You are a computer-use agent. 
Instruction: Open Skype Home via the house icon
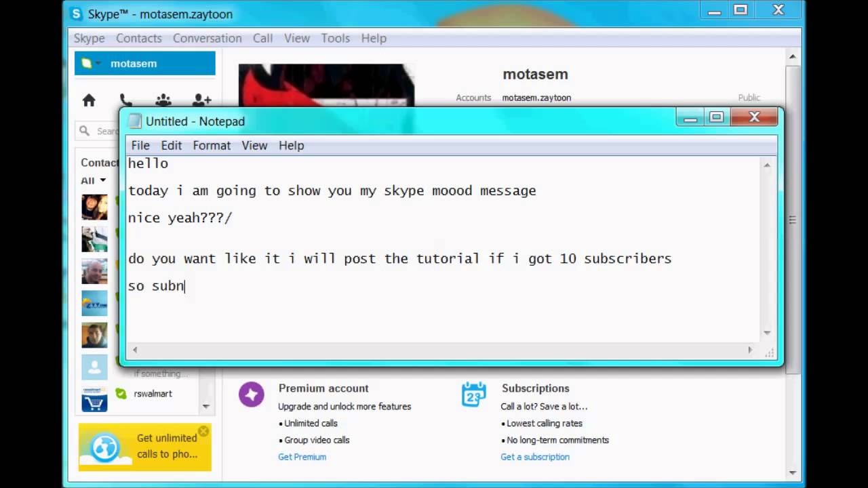point(89,100)
